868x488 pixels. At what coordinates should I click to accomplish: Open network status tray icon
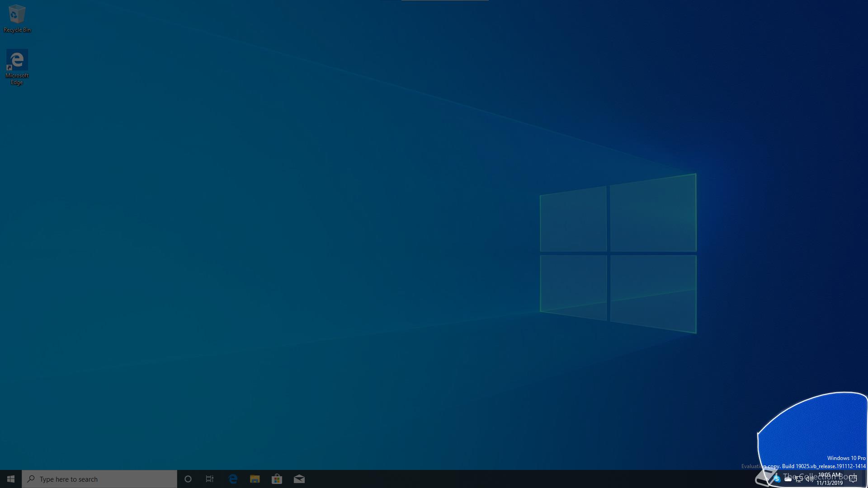coord(799,479)
